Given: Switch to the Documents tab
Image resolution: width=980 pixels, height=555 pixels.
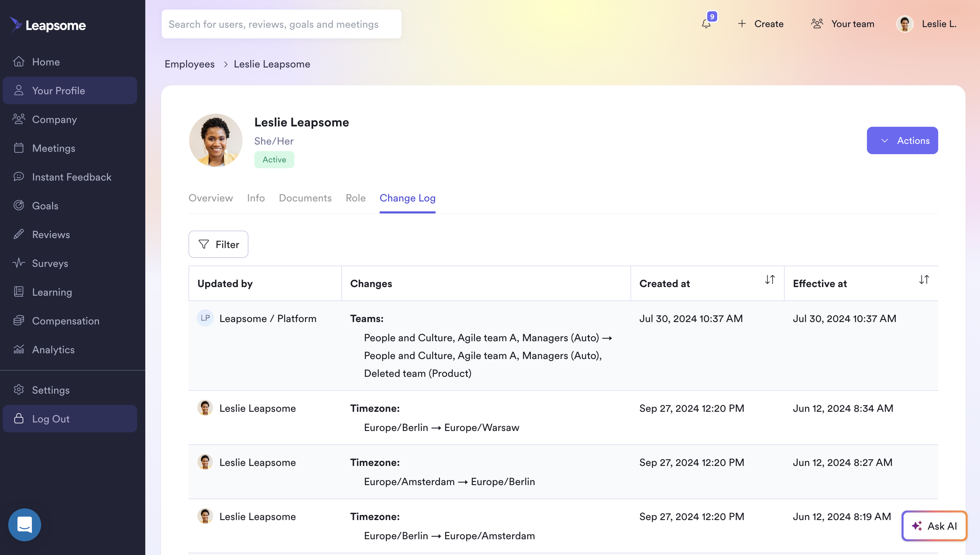Looking at the screenshot, I should (305, 198).
